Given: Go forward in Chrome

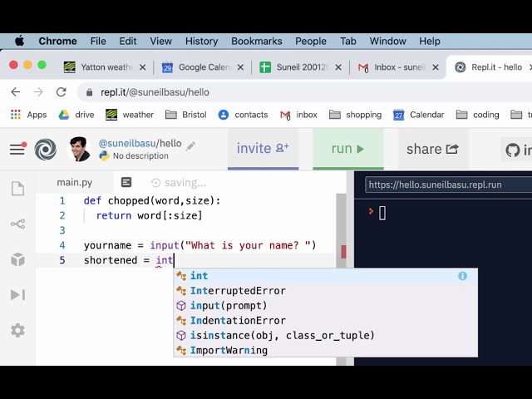Looking at the screenshot, I should pyautogui.click(x=38, y=92).
